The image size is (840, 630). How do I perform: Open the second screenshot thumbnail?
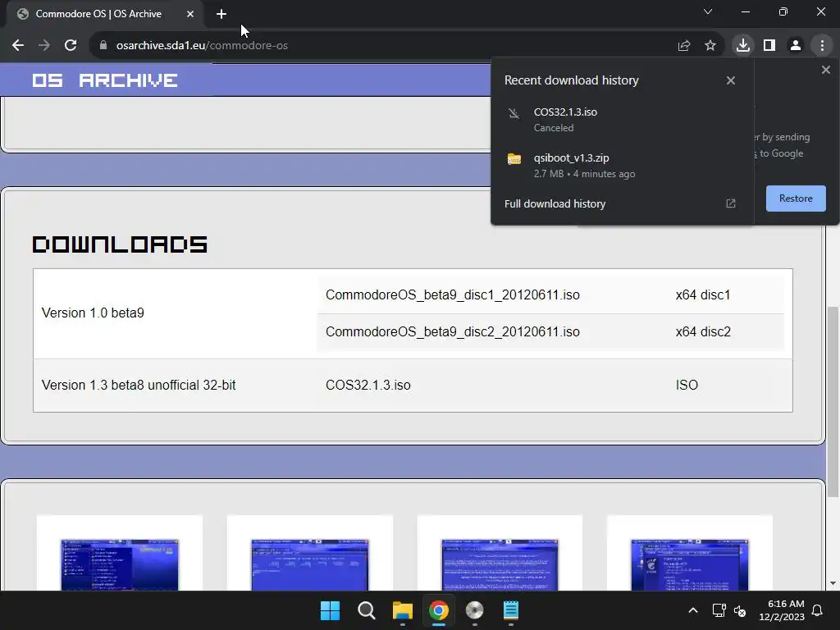pos(309,564)
